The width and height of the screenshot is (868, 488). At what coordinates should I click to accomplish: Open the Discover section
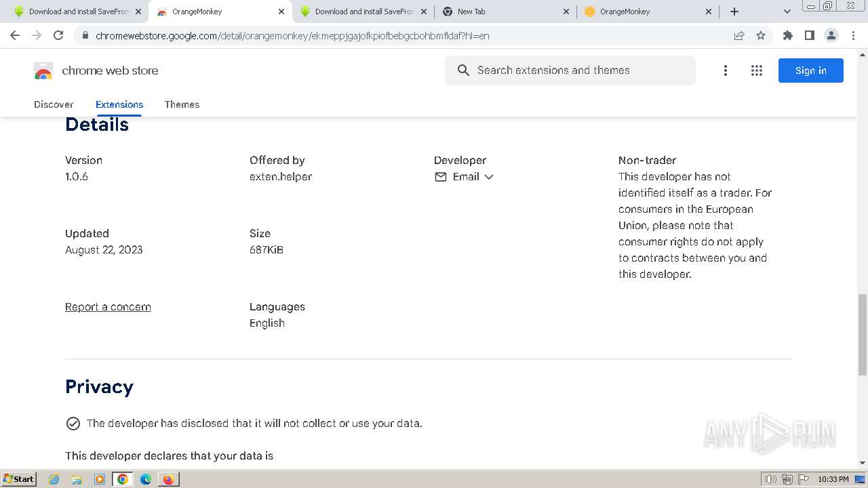pos(54,104)
